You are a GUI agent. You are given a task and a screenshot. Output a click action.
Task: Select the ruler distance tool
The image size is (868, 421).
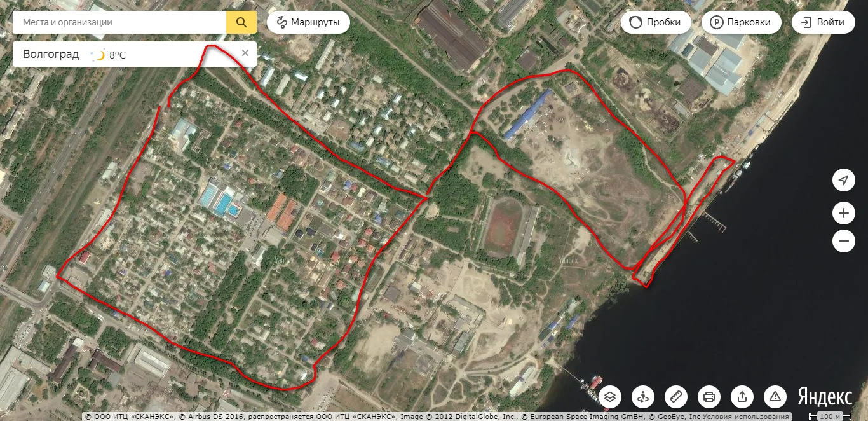pos(676,397)
